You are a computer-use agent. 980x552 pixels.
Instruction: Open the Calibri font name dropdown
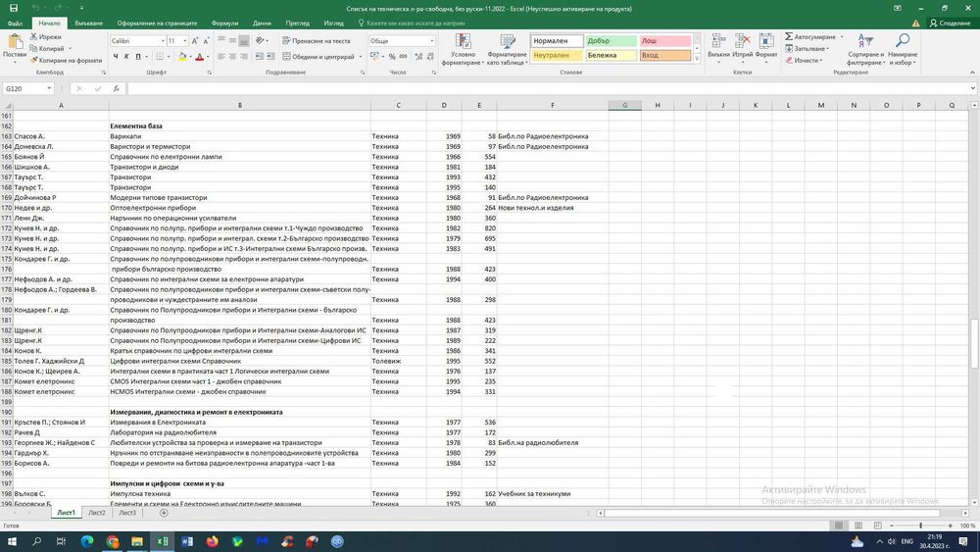click(x=163, y=40)
